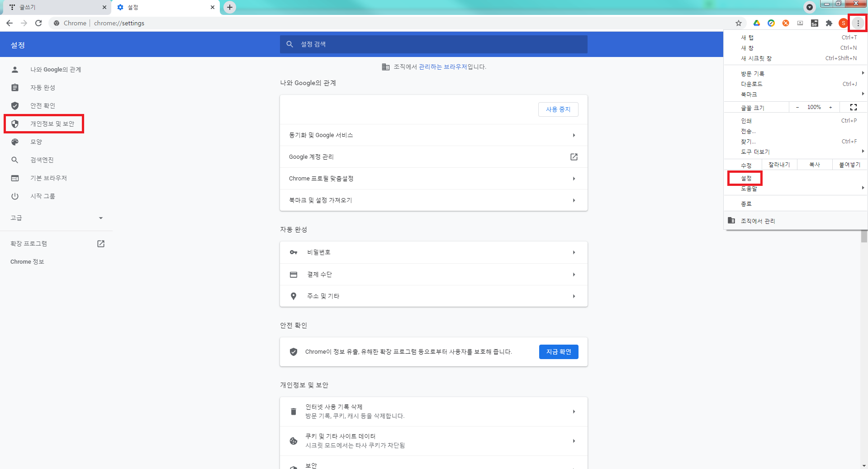Image resolution: width=868 pixels, height=469 pixels.
Task: Go back using the browser back arrow
Action: point(9,23)
